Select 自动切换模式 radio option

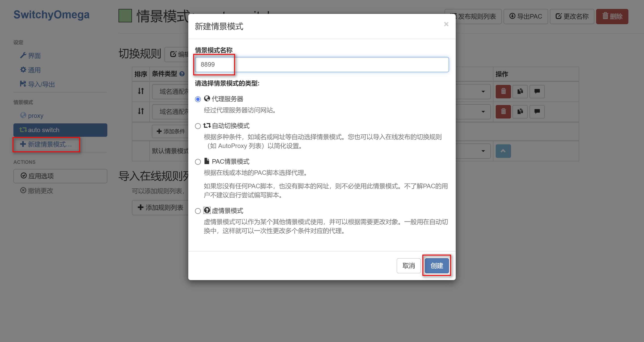point(198,126)
